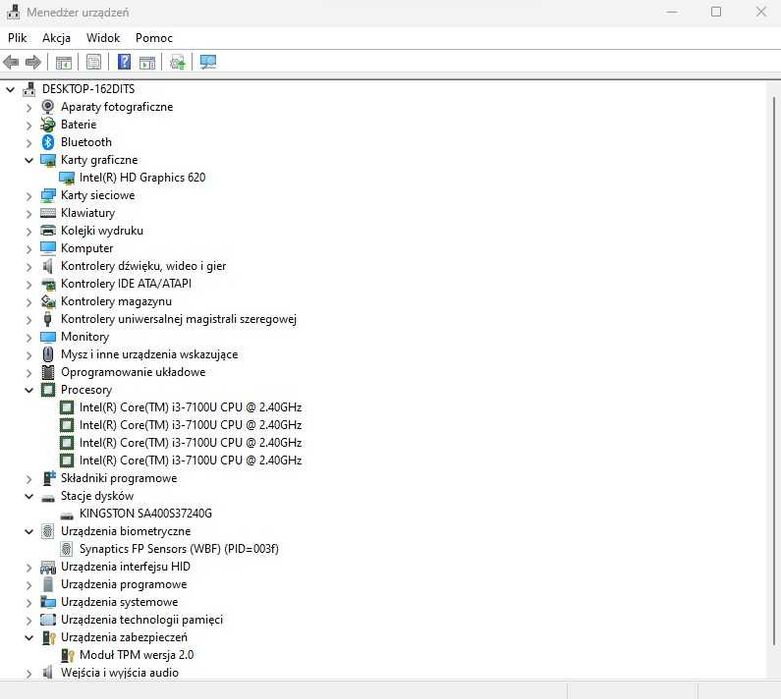Click the Forward arrow toolbar icon
Viewport: 781px width, 699px height.
click(33, 62)
